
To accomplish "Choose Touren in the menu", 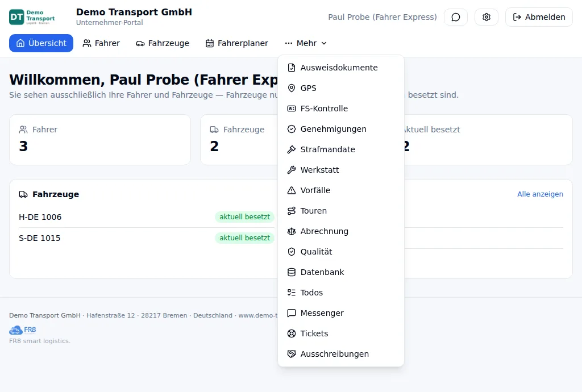I will [x=341, y=211].
